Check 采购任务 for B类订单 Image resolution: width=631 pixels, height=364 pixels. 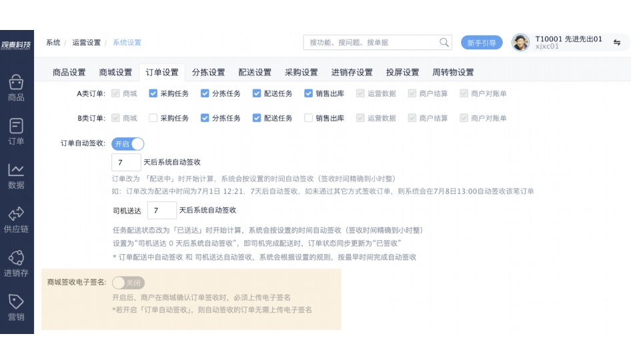153,119
